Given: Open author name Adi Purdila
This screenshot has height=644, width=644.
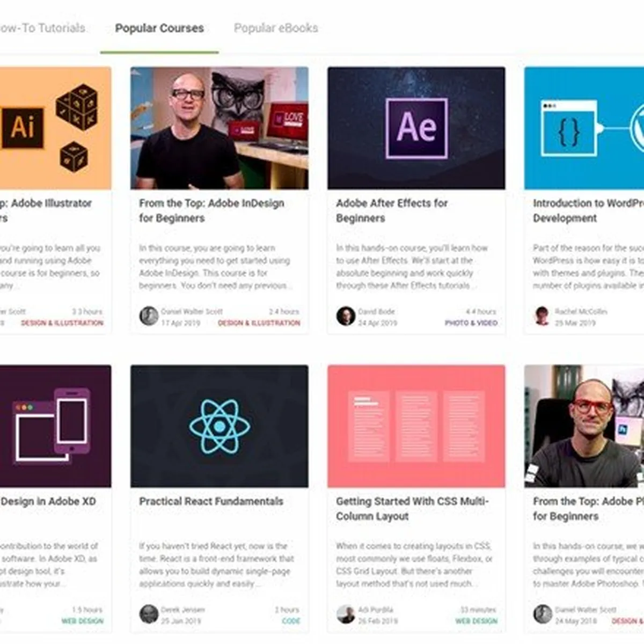Looking at the screenshot, I should coord(375,610).
